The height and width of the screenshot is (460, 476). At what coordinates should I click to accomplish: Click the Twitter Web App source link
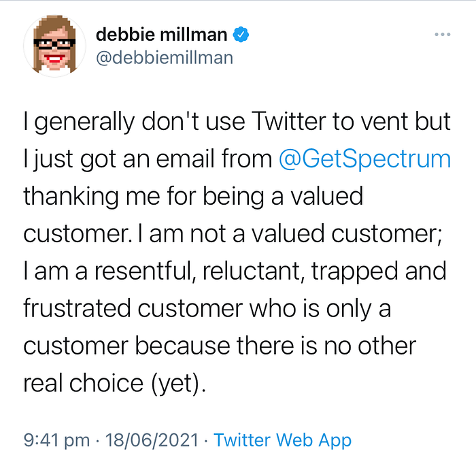tap(283, 440)
